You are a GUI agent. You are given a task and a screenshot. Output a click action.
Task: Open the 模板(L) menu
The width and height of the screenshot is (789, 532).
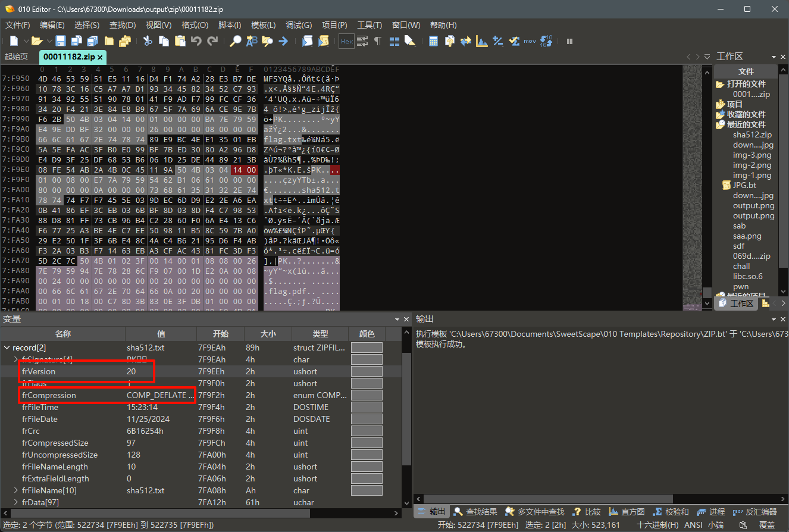[x=263, y=25]
